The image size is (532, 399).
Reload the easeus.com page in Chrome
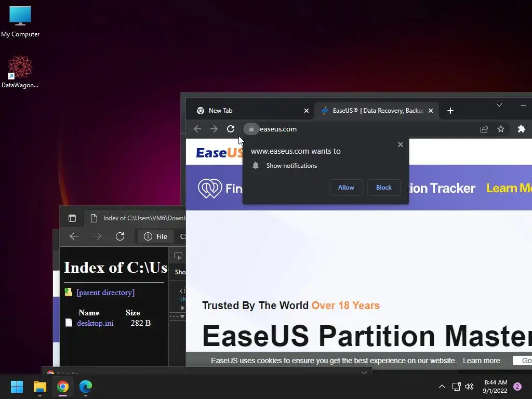(231, 129)
